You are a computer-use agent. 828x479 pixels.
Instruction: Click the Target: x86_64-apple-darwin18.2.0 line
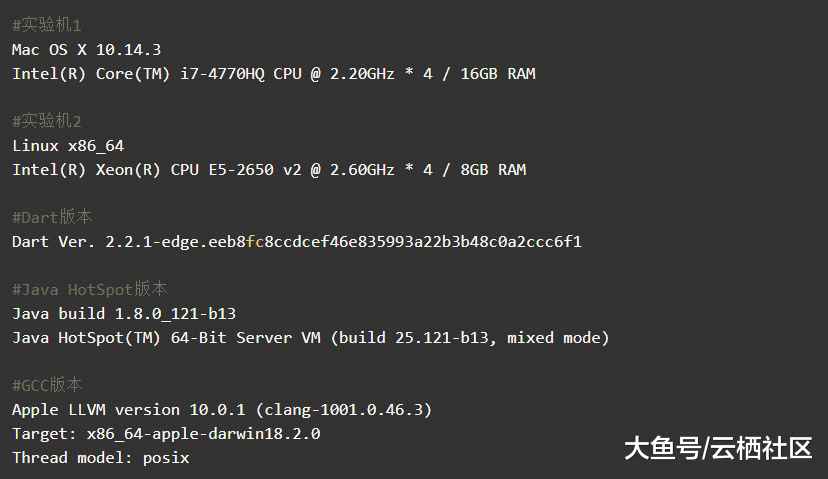click(x=166, y=433)
